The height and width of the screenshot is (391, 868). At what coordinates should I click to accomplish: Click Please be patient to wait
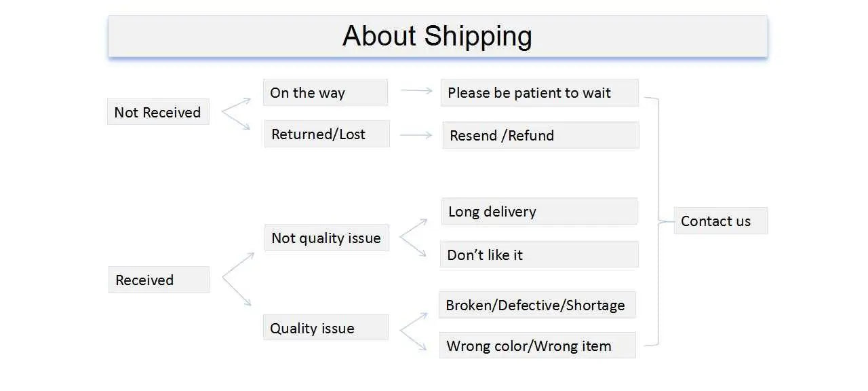[x=539, y=92]
